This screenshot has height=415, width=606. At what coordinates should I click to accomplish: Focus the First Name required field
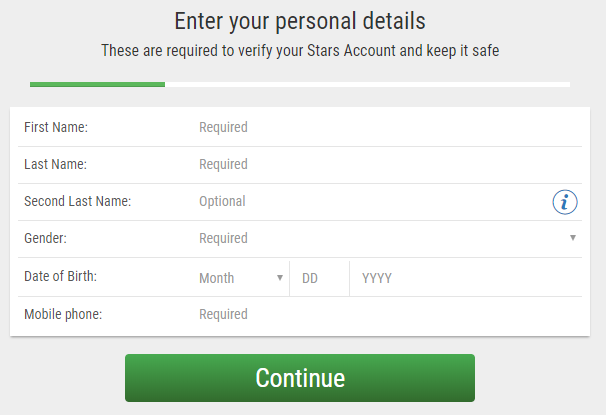pos(380,128)
